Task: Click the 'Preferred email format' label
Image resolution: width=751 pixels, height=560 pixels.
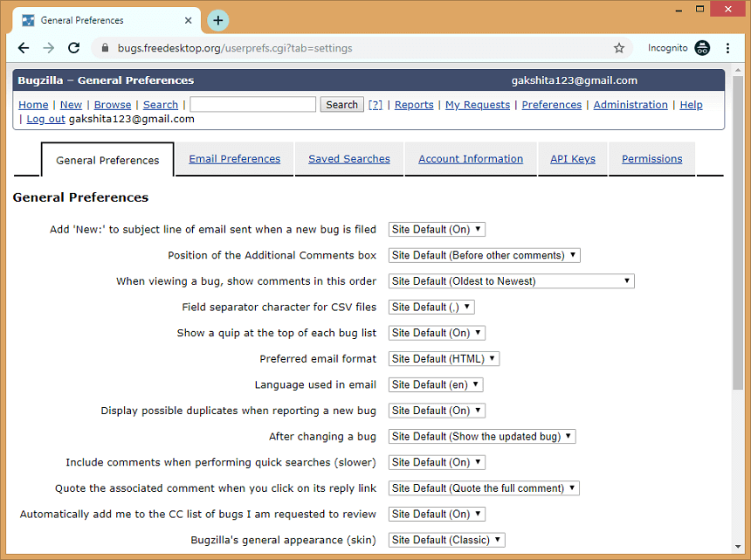Action: (318, 359)
